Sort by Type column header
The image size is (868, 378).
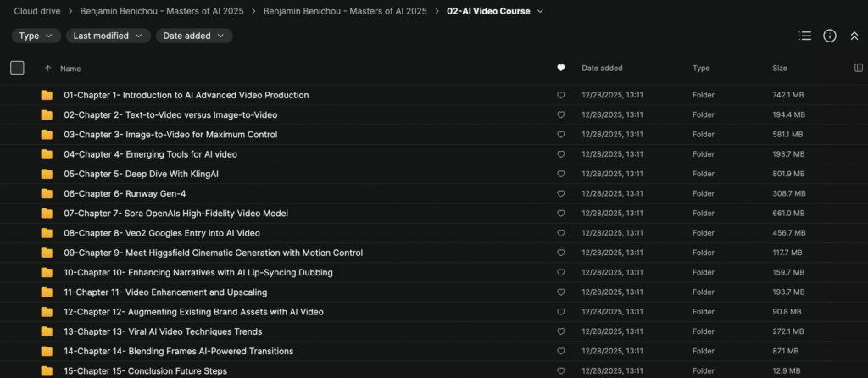701,68
